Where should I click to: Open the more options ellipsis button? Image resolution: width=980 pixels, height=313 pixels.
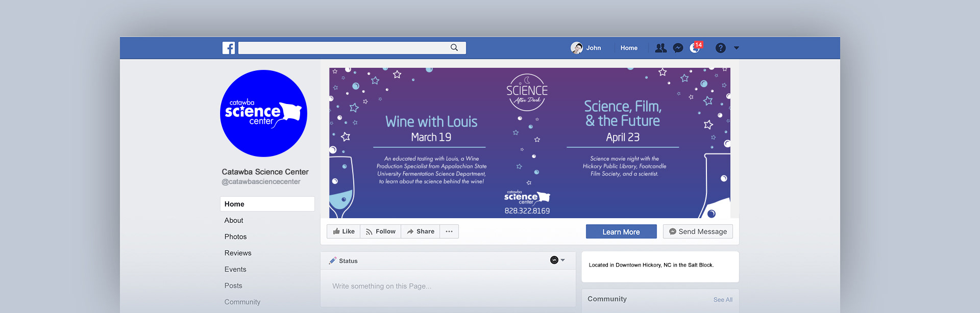coord(449,231)
